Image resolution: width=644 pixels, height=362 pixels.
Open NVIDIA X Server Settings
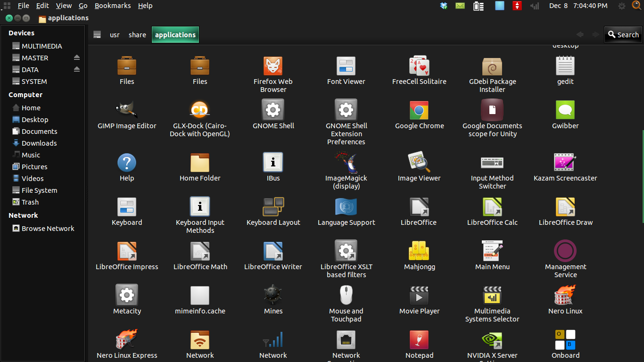(x=492, y=340)
